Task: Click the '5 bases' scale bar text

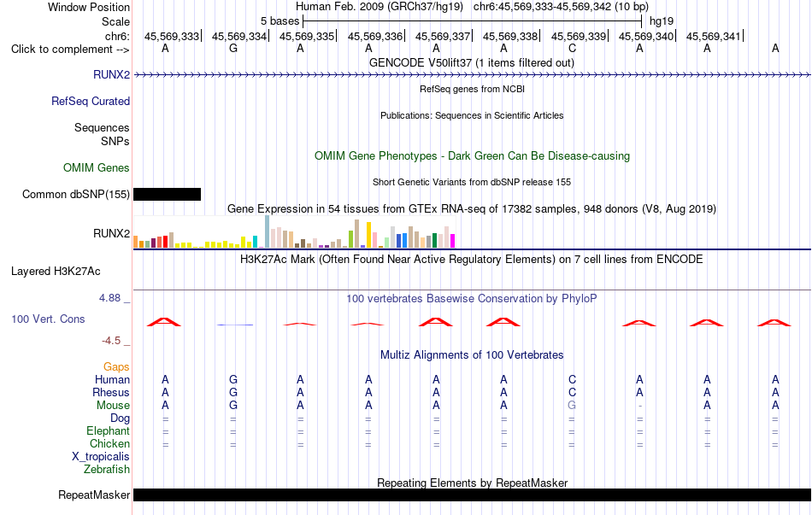Action: click(x=279, y=21)
